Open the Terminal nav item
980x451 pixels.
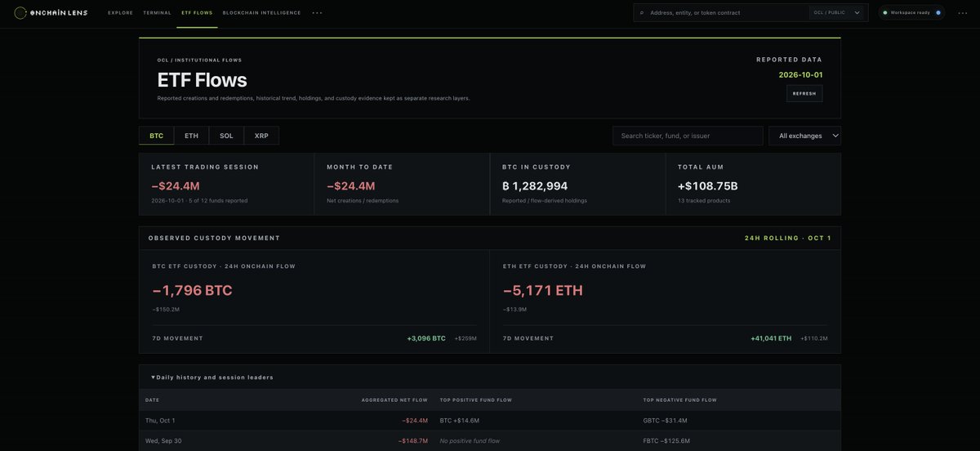pyautogui.click(x=157, y=13)
